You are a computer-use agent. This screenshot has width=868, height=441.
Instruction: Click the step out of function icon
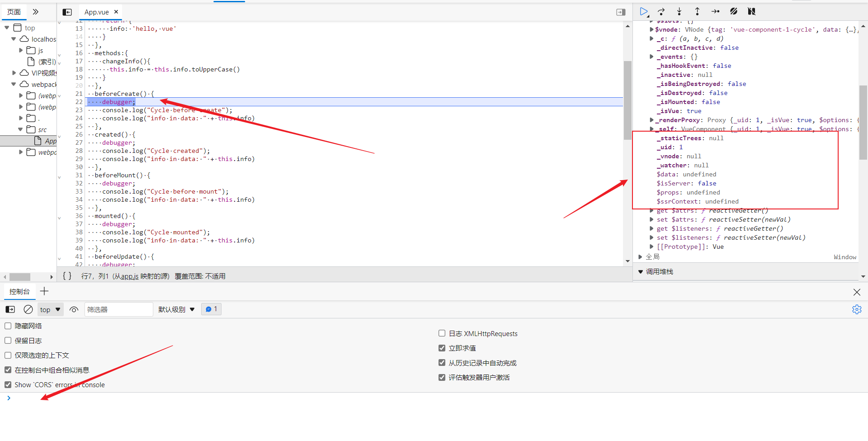(697, 12)
